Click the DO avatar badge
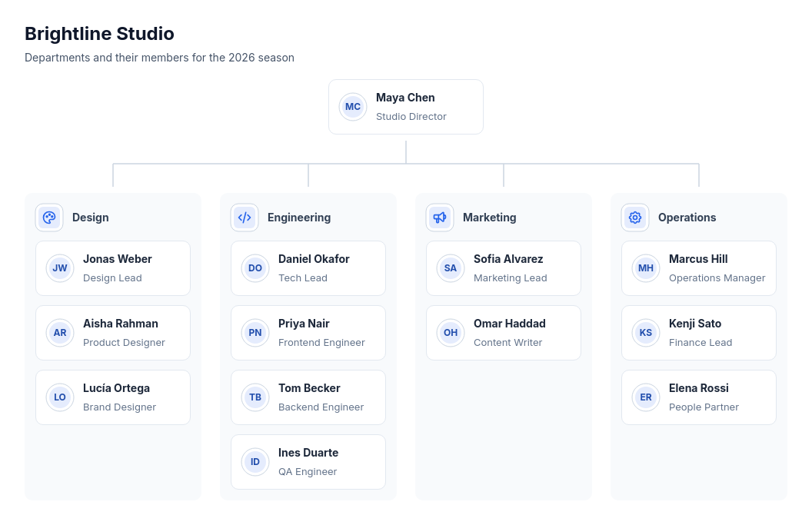This screenshot has width=812, height=525. point(255,268)
